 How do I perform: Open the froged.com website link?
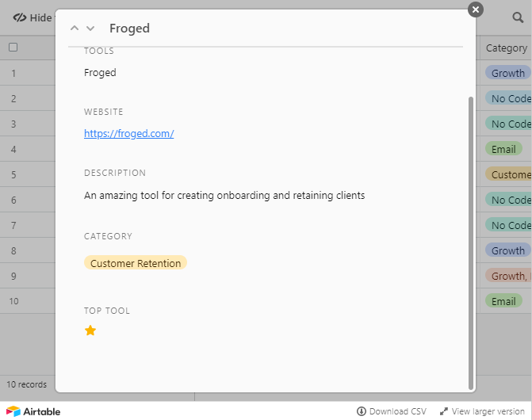[128, 133]
